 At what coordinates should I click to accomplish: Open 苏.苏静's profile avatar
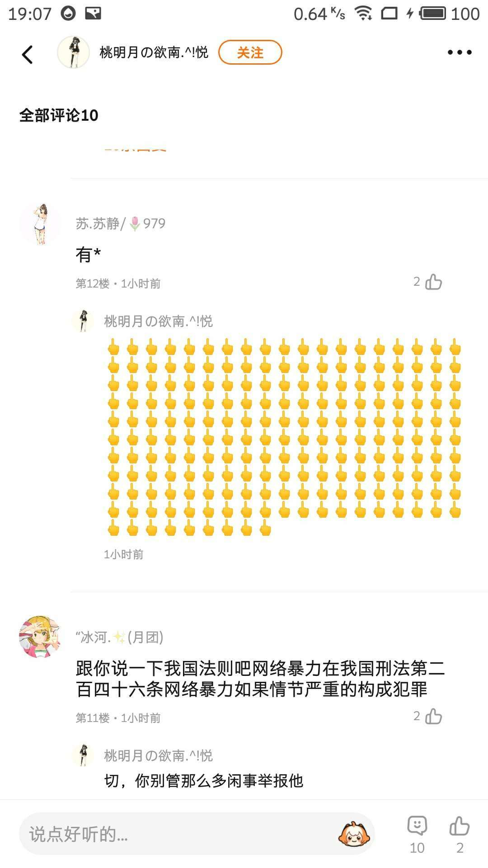click(x=40, y=224)
